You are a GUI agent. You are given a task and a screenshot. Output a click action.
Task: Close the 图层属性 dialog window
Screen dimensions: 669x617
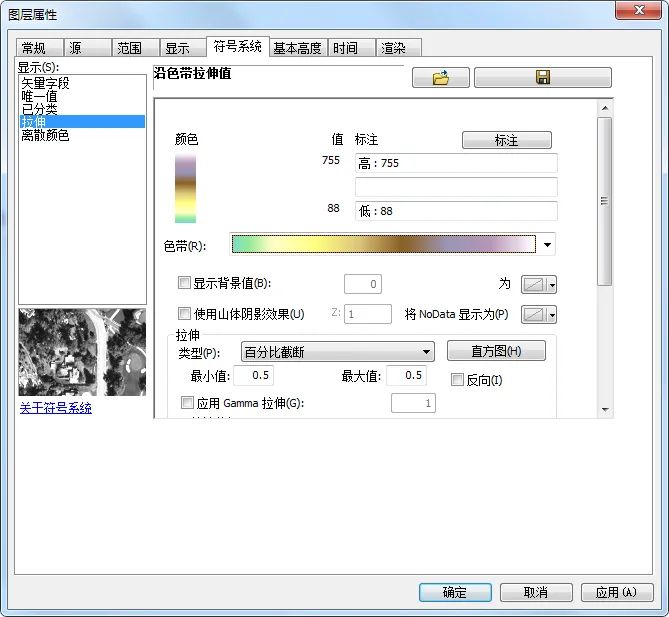tap(638, 10)
